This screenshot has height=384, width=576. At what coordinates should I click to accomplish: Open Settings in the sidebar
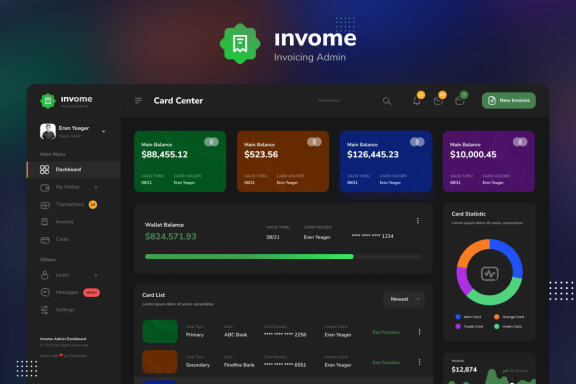[x=65, y=310]
